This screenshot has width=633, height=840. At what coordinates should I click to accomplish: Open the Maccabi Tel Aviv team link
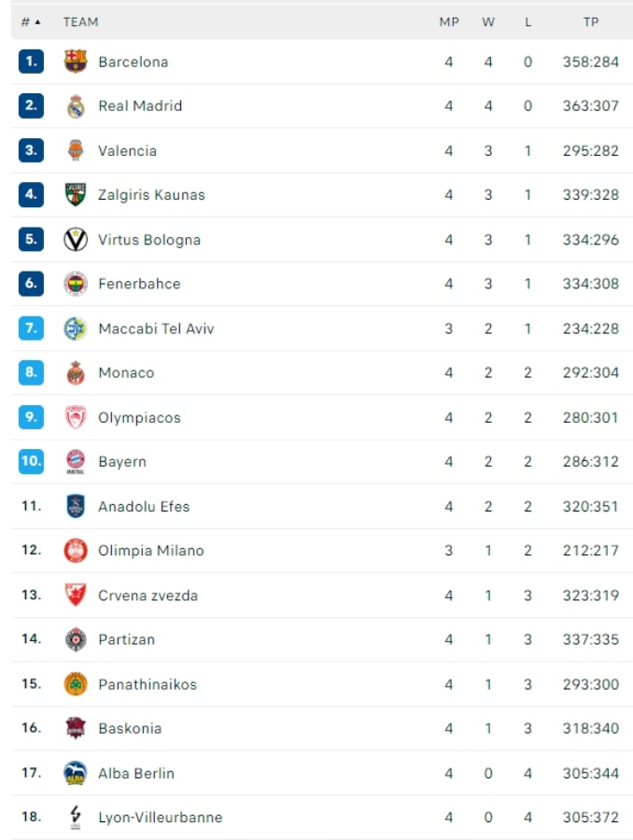(x=156, y=329)
